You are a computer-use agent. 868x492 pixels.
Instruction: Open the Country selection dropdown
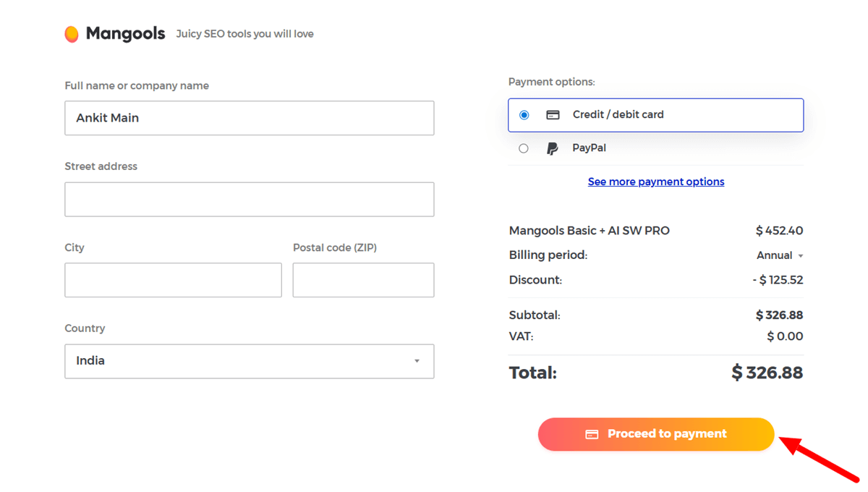click(x=249, y=361)
